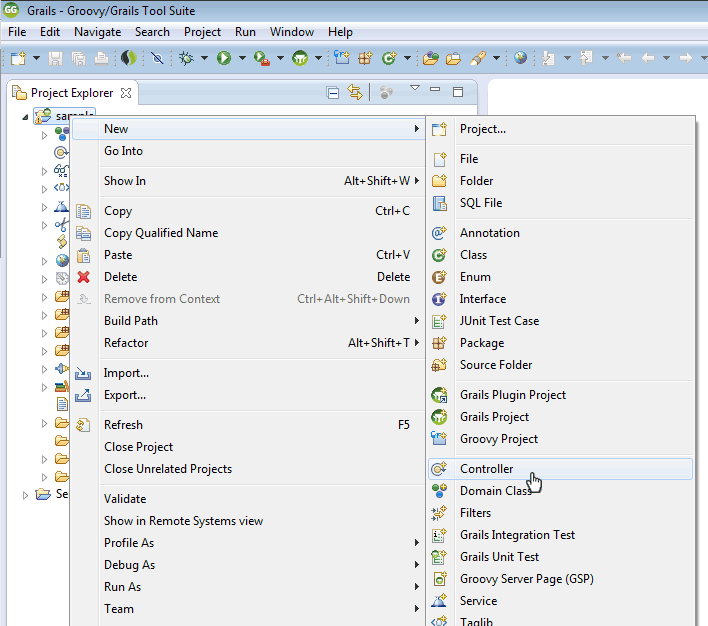Open the File menu
The image size is (708, 626).
coord(17,32)
